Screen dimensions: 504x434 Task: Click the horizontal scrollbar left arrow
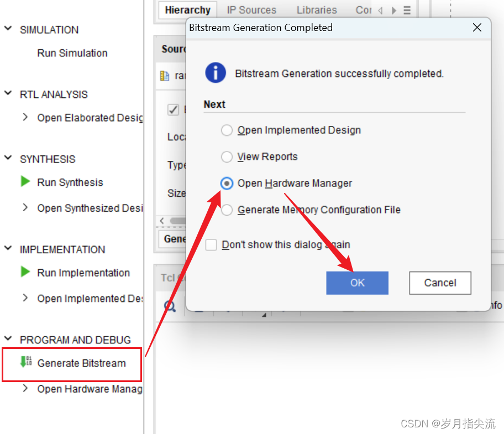[162, 221]
